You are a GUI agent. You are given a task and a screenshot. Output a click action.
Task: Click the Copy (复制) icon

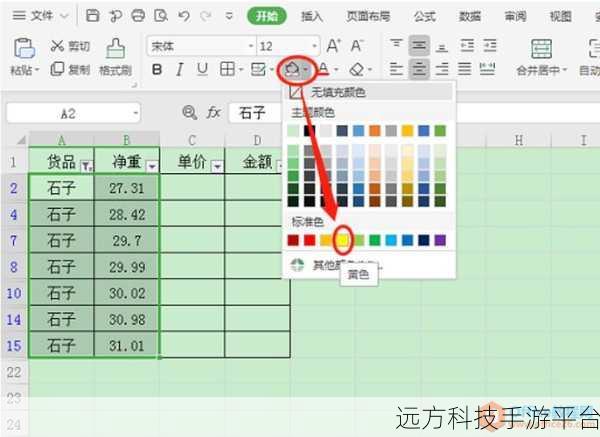(57, 69)
